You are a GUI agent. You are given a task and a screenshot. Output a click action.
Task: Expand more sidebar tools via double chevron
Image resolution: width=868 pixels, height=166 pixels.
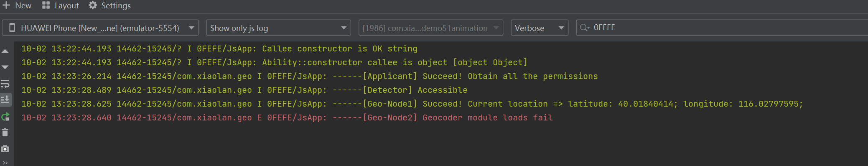click(x=5, y=163)
